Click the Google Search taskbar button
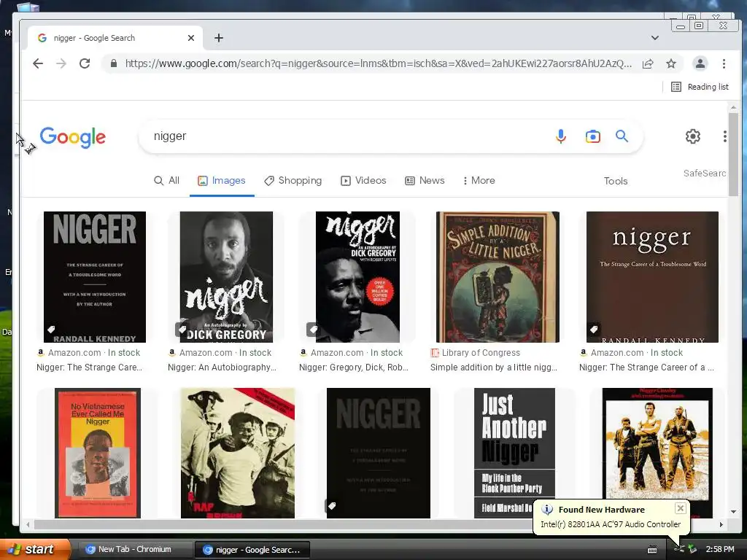The image size is (747, 560). (252, 550)
